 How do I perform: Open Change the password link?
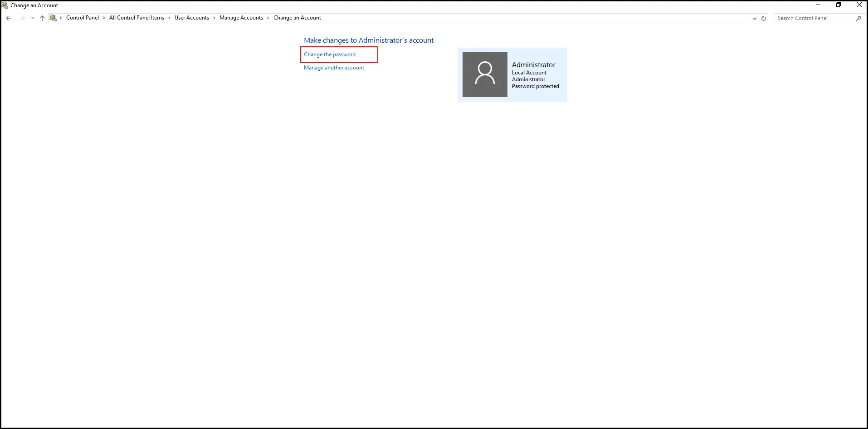tap(330, 54)
